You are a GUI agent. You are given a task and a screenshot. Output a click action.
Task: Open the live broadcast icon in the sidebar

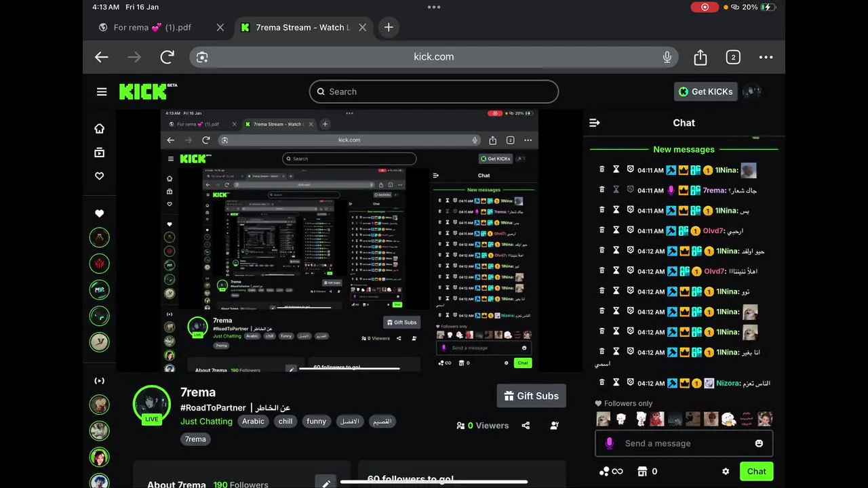pos(100,381)
